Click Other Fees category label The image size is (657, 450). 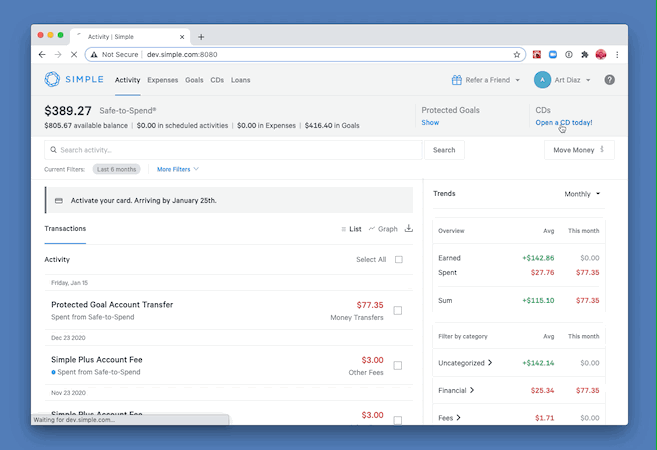[x=366, y=372]
